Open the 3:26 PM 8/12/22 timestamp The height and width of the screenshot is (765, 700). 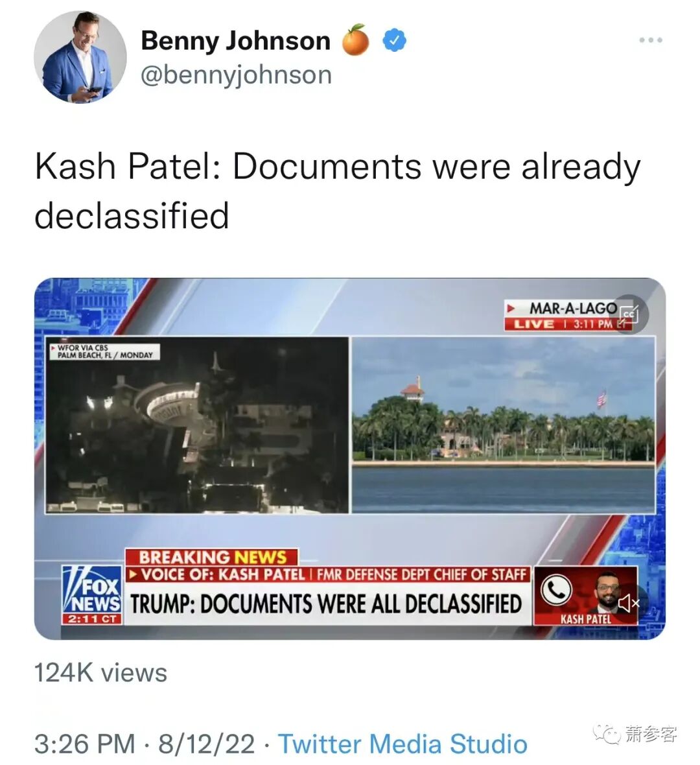[x=145, y=744]
